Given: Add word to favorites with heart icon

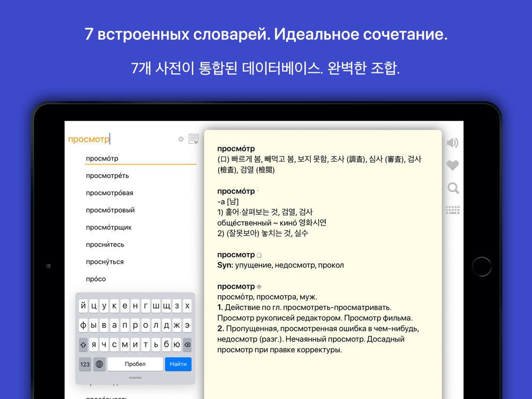Looking at the screenshot, I should [452, 165].
